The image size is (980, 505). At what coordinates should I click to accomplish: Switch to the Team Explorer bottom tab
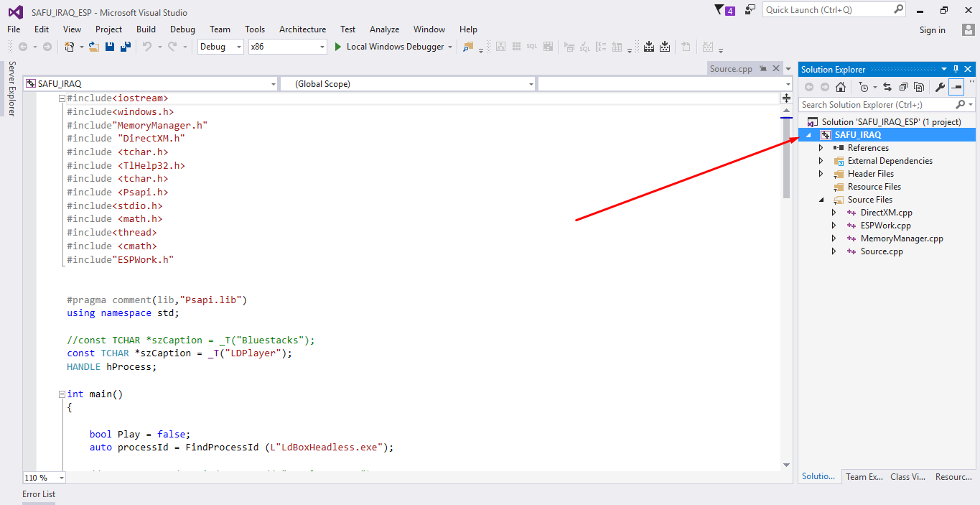click(864, 477)
